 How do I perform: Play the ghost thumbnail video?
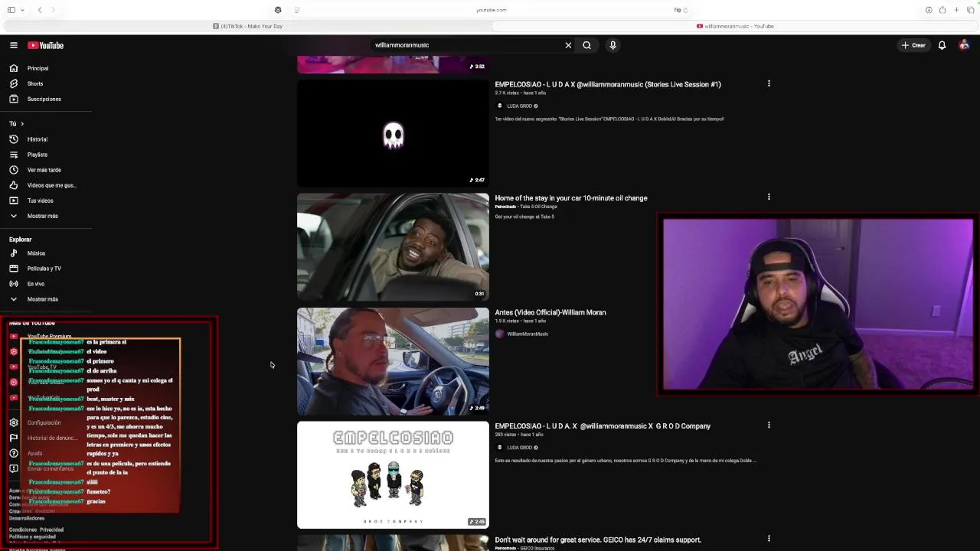tap(393, 133)
